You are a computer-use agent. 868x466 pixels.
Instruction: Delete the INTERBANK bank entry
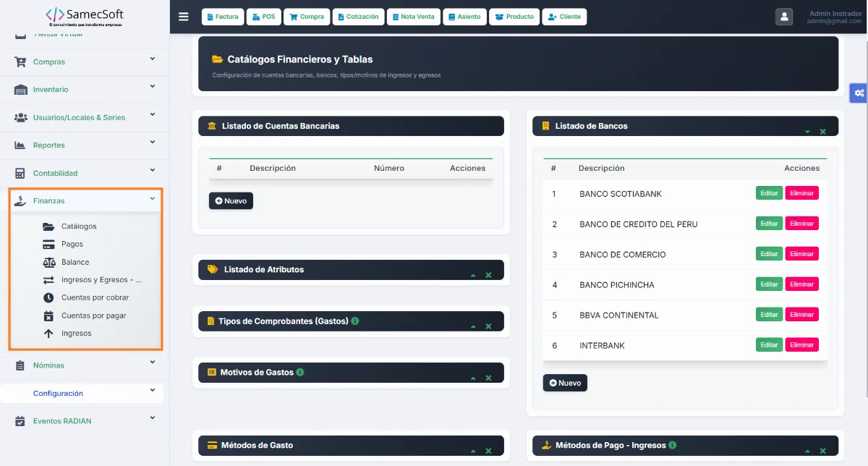click(x=801, y=345)
